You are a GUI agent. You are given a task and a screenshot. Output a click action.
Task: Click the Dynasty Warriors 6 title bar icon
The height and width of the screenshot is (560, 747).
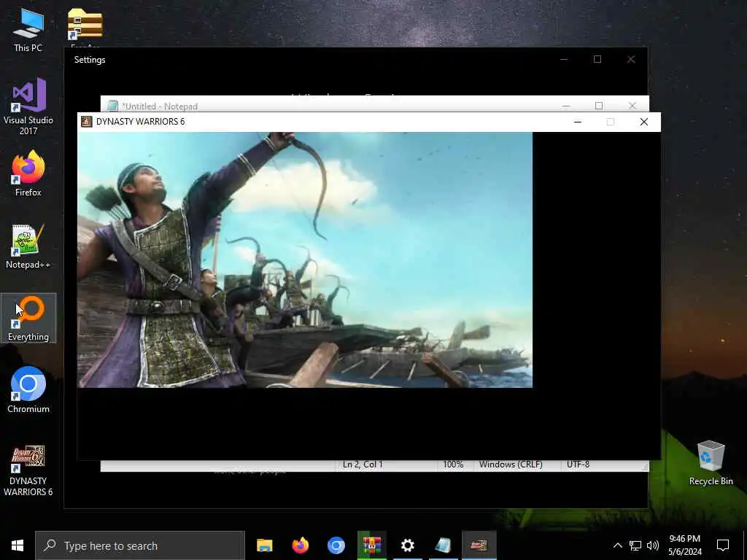[86, 122]
